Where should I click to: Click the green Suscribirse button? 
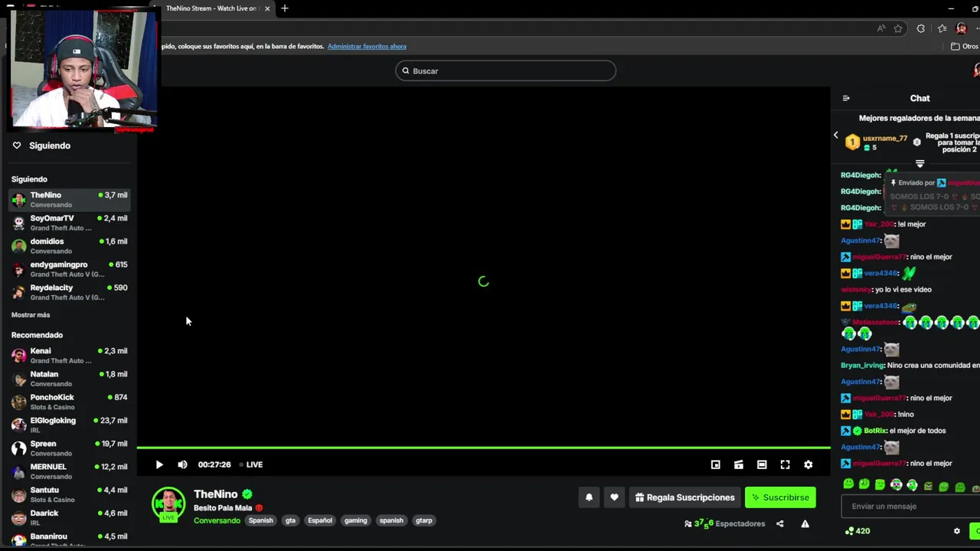tap(780, 497)
